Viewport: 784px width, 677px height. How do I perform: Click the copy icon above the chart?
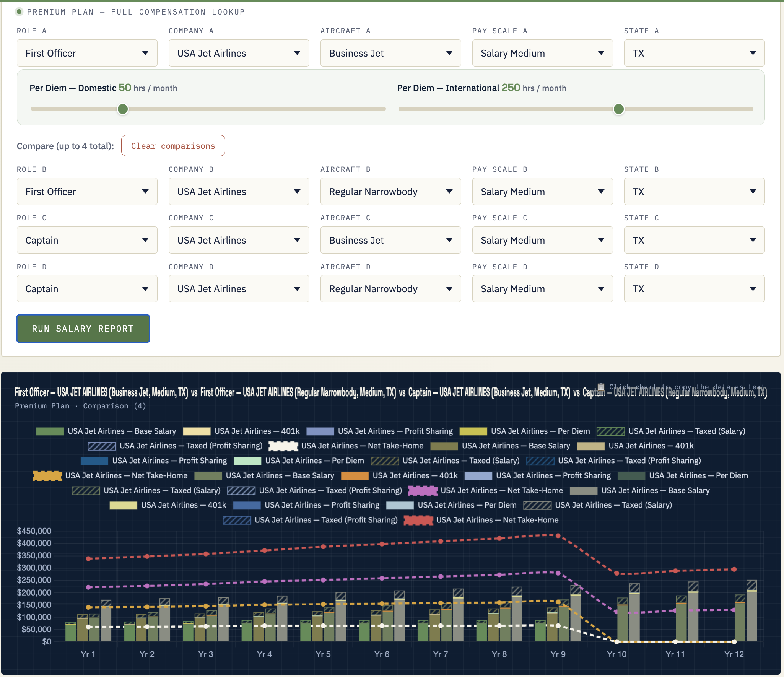click(601, 387)
